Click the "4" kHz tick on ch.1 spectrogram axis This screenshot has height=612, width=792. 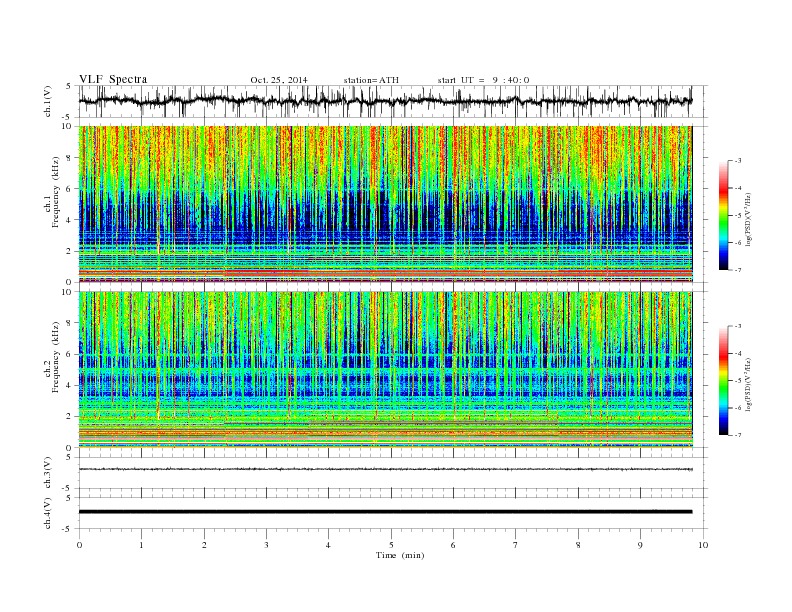click(x=70, y=220)
